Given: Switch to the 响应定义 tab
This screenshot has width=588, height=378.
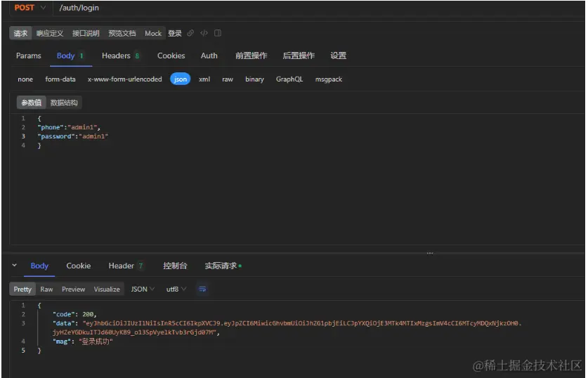Looking at the screenshot, I should [50, 33].
